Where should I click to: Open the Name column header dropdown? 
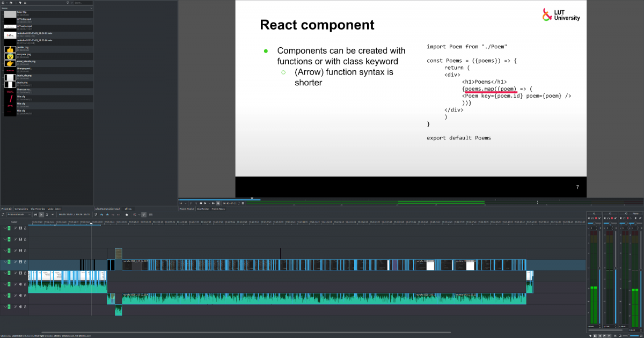pyautogui.click(x=91, y=8)
